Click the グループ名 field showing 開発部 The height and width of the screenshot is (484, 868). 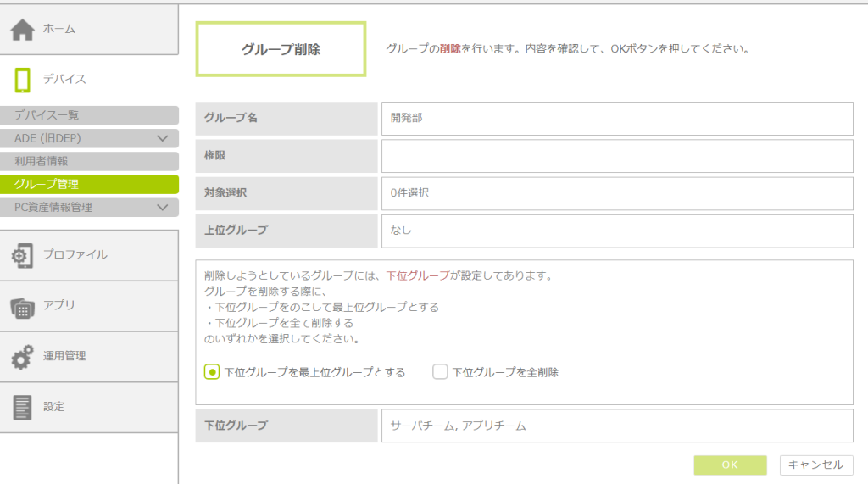[616, 119]
